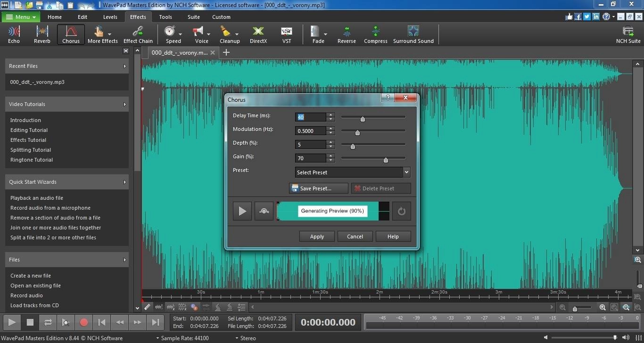Apply the Reverse effect

[x=347, y=35]
